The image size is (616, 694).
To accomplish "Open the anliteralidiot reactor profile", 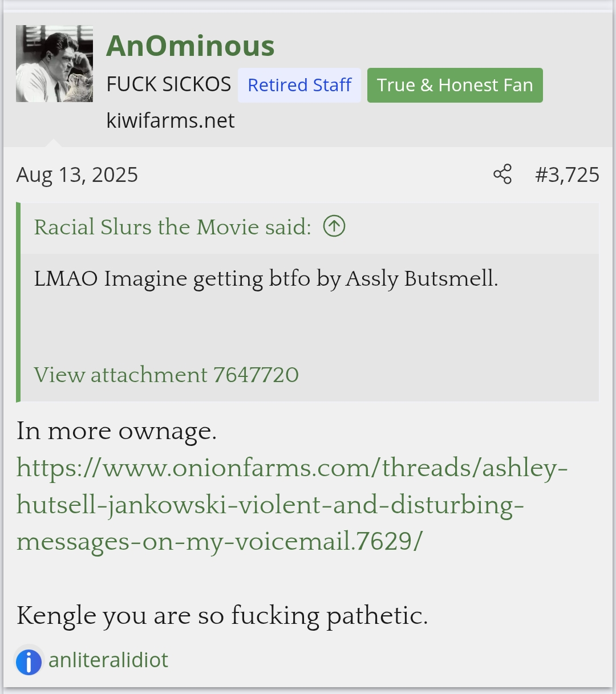I will pyautogui.click(x=108, y=660).
